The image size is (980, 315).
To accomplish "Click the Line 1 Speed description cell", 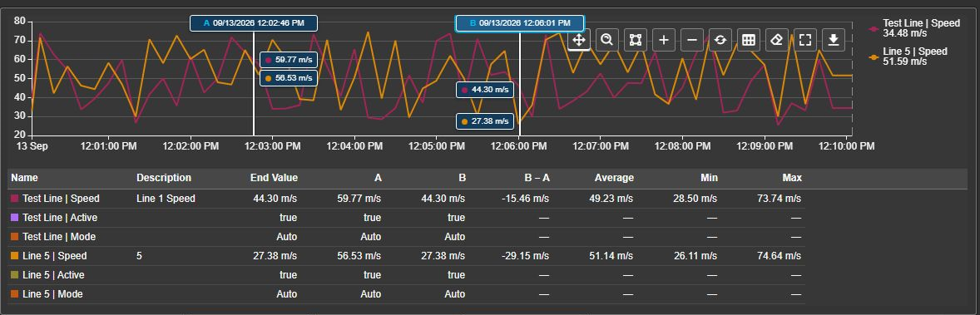I will (x=166, y=199).
